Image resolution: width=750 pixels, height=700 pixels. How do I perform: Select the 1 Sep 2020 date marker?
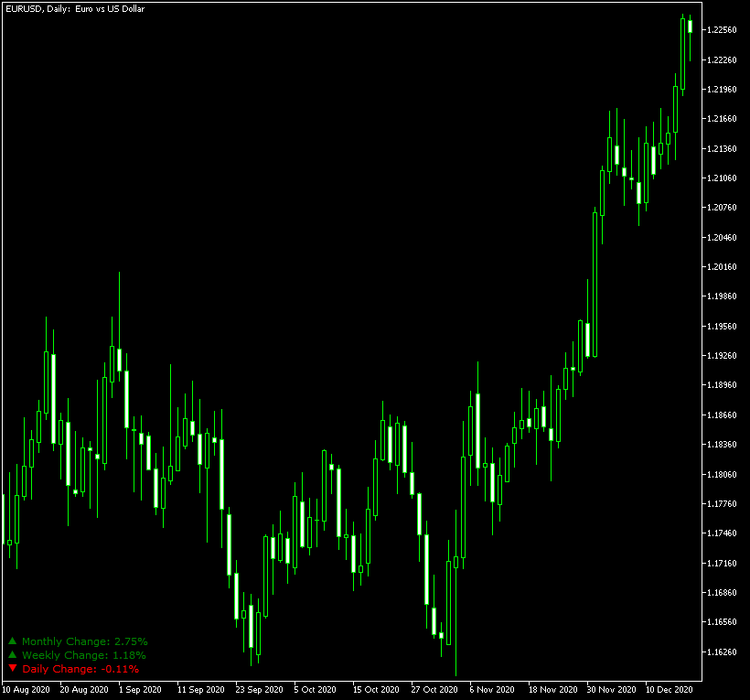(x=140, y=689)
